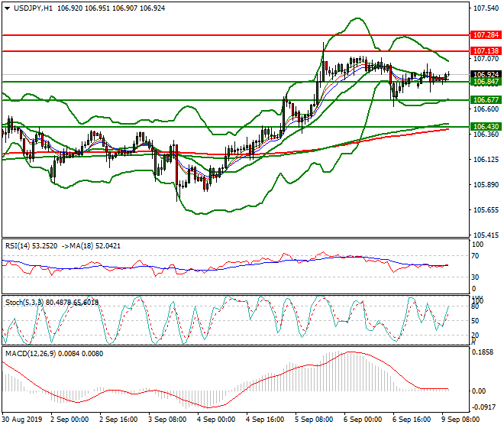Select the USDJPY,H1 chart title text

coord(33,8)
